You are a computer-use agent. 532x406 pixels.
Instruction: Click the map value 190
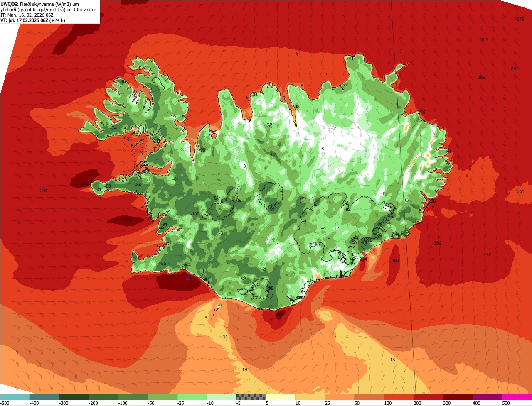click(x=520, y=192)
